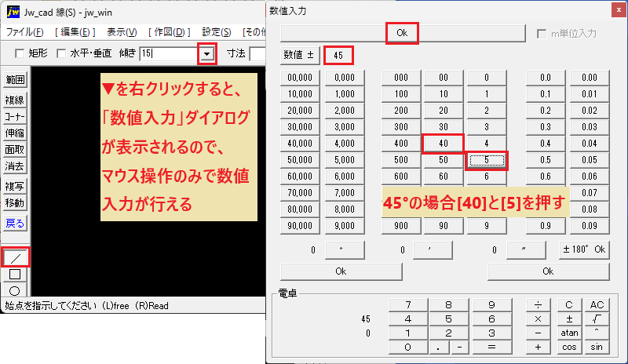
Task: Click the 0.09 value button
Action: tap(590, 226)
